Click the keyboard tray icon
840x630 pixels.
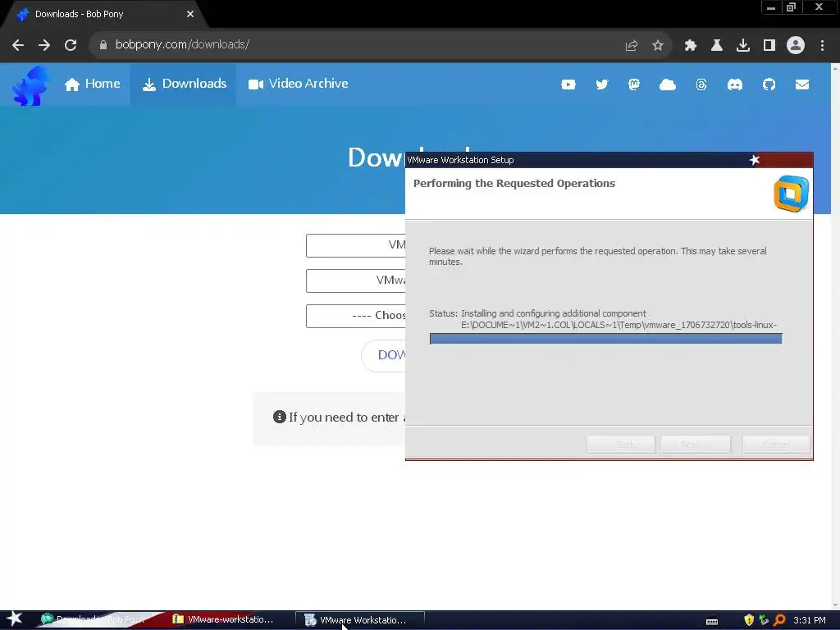712,621
